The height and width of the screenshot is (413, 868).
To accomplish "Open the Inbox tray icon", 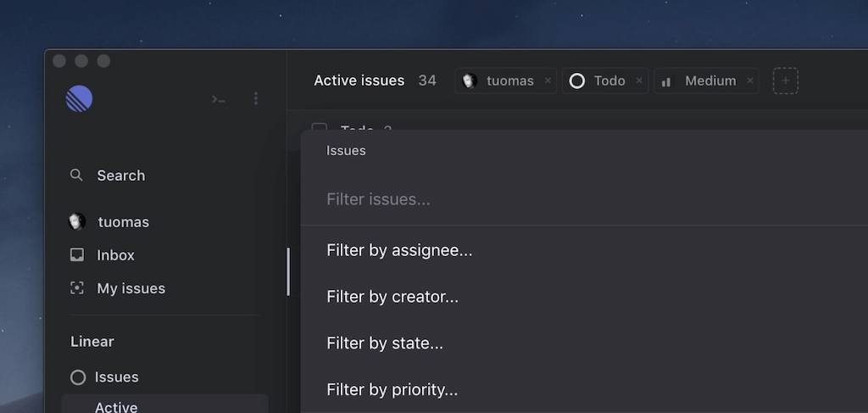I will coord(77,255).
